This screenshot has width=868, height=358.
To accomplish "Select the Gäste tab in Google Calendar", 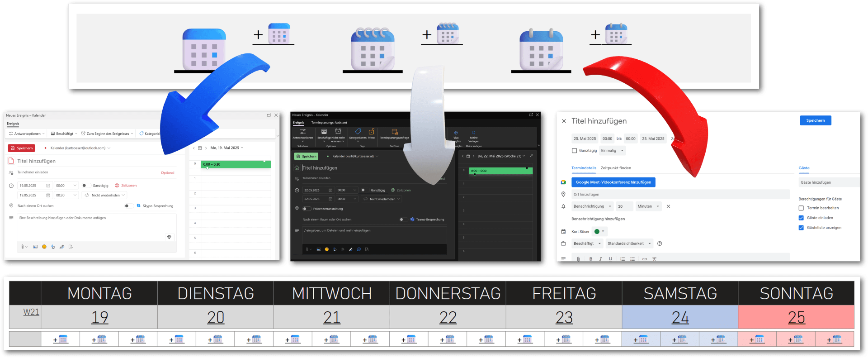I will (x=804, y=168).
